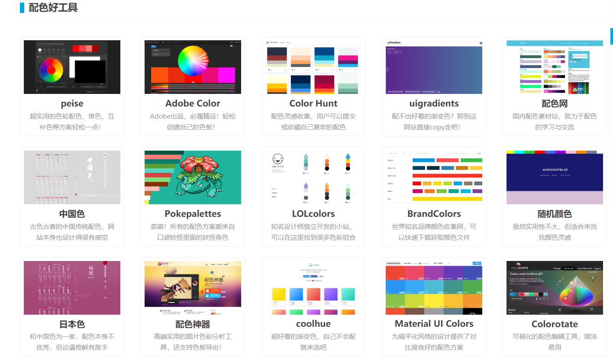Click the 知名设计师独立开发 description

[x=313, y=232]
